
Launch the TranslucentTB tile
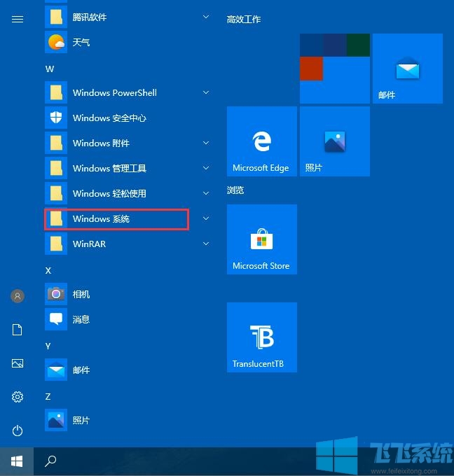261,337
